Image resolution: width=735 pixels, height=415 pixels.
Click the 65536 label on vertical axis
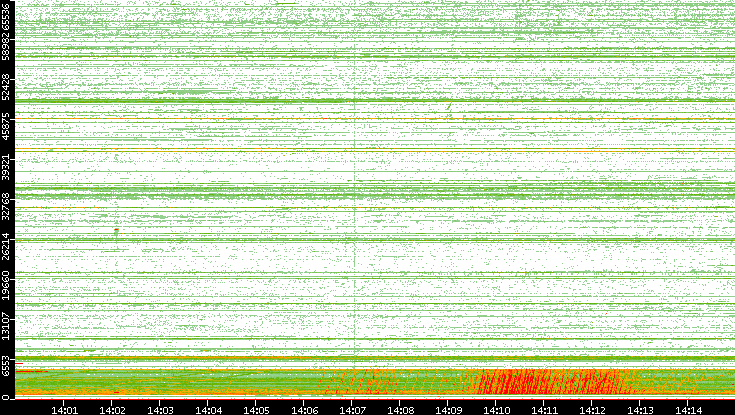(x=7, y=20)
